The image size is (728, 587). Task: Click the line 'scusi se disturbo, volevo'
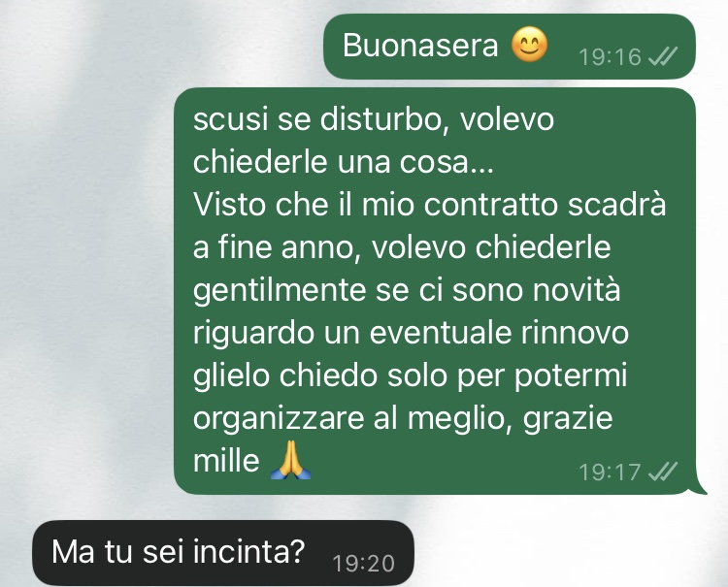click(374, 119)
